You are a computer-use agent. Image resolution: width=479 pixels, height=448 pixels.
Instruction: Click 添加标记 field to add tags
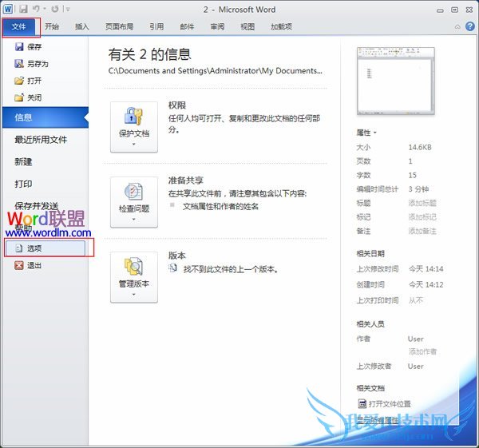(x=422, y=217)
